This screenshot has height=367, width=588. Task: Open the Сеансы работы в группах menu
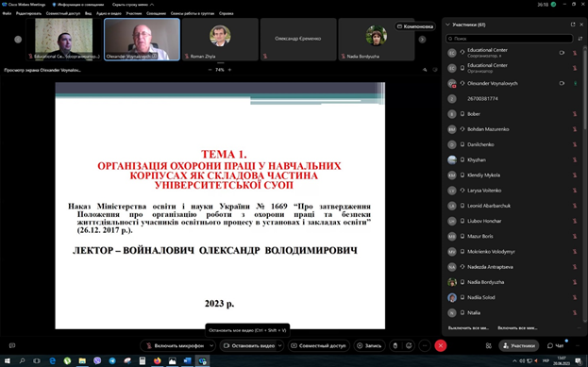tap(193, 13)
